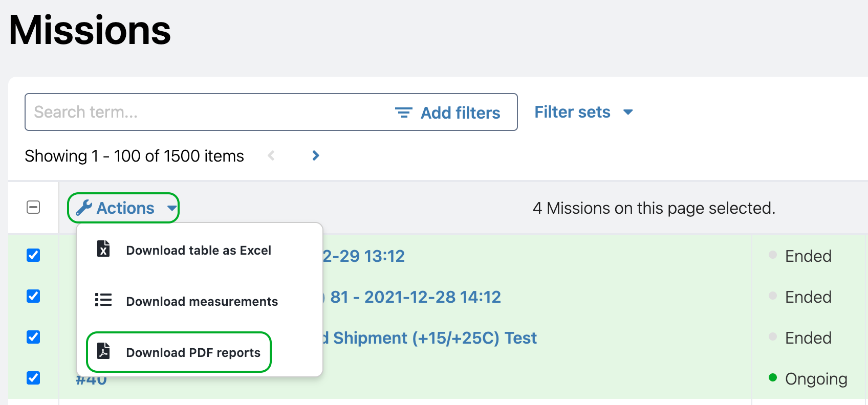The height and width of the screenshot is (405, 868).
Task: Click the next page chevron icon
Action: [x=316, y=155]
